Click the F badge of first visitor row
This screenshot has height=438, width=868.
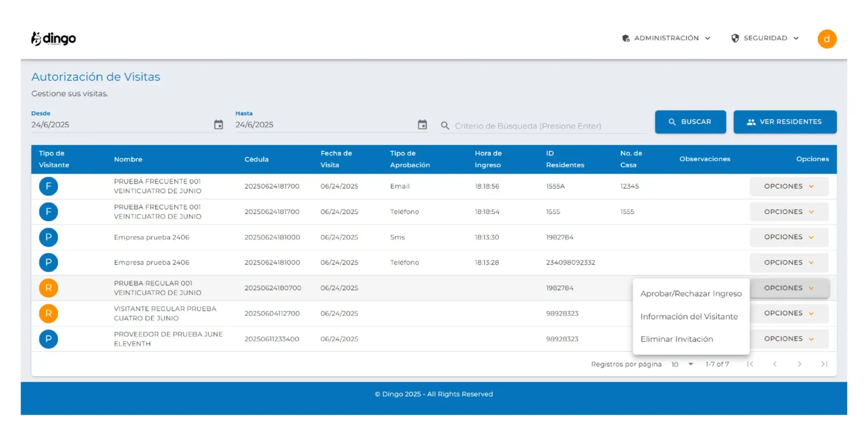click(49, 186)
